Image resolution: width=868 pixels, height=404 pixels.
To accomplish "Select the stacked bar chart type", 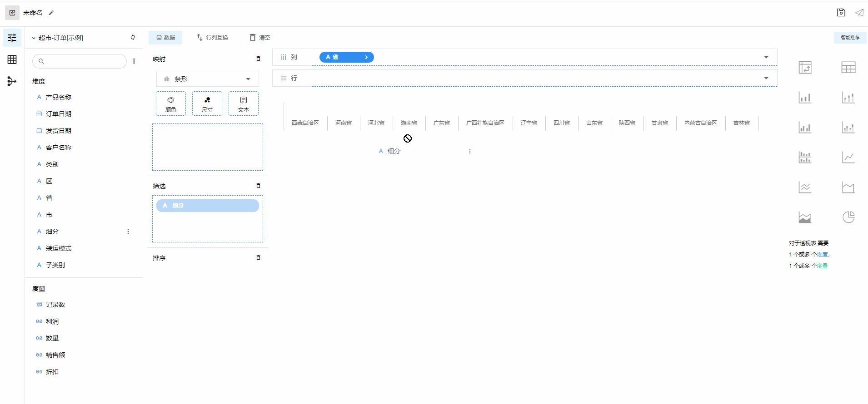I will (848, 98).
